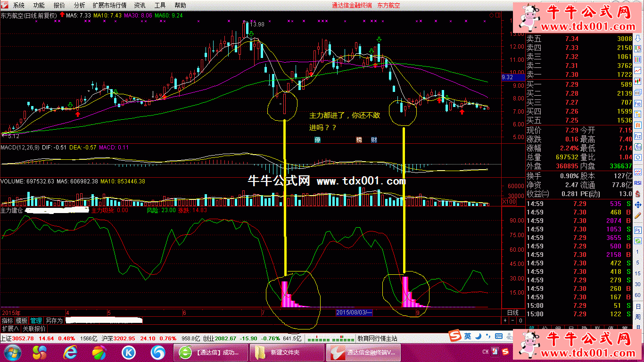Click the yellow tree-structure icon
The height and width of the screenshot is (362, 644).
[x=638, y=115]
